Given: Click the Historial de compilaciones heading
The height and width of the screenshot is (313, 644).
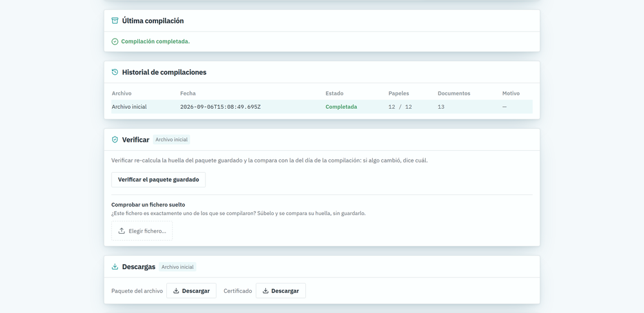Looking at the screenshot, I should [x=164, y=72].
